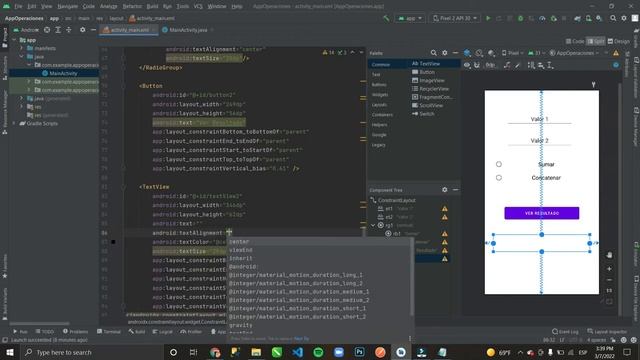Screen dimensions: 640x360
Task: Click the Debug app bug icon
Action: 520,18
